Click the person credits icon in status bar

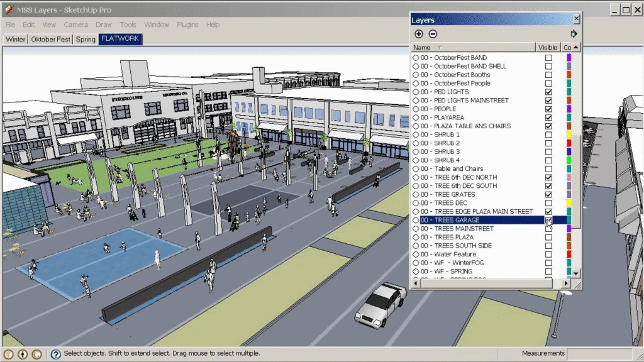(x=23, y=354)
